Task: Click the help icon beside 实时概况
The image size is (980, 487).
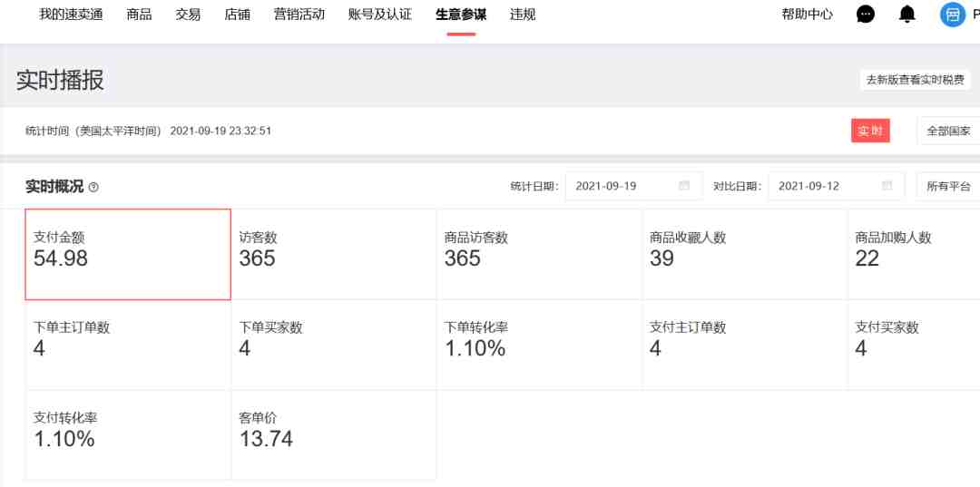Action: coord(93,187)
